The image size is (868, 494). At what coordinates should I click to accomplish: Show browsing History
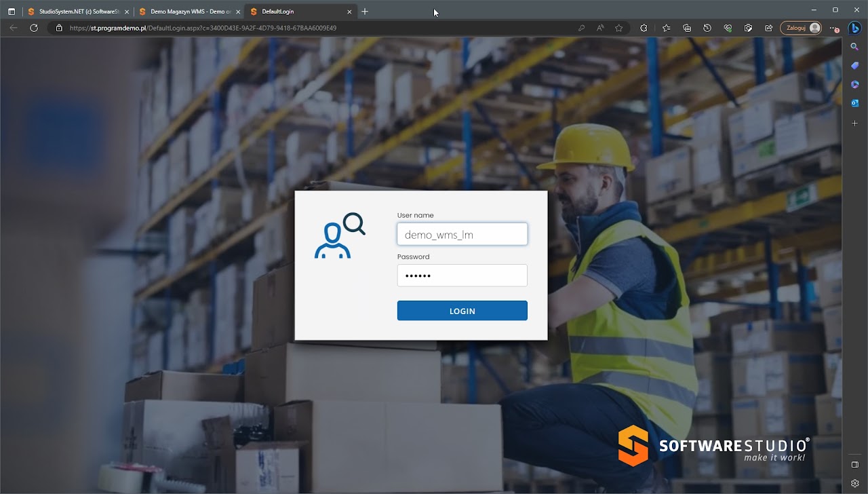(x=707, y=28)
